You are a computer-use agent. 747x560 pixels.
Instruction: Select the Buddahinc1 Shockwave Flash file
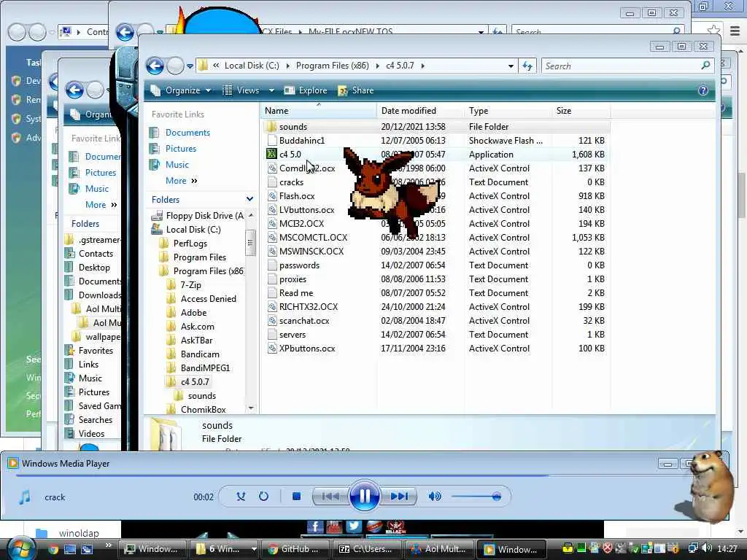tap(301, 141)
